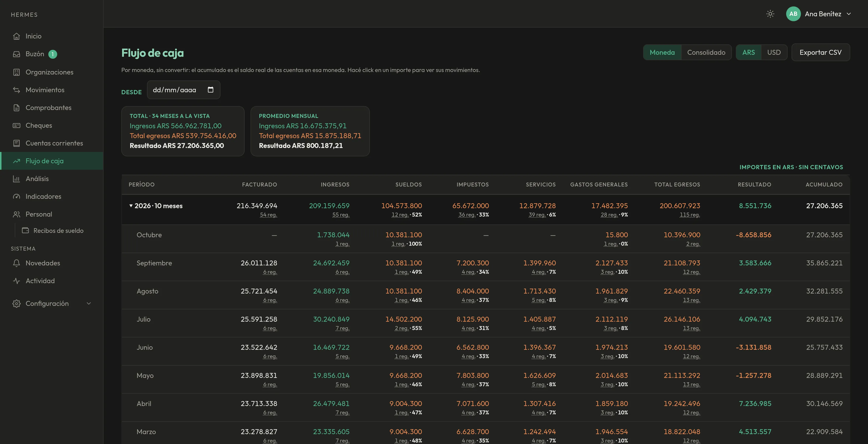
Task: Click Junio total egresos 19.601.580
Action: point(682,347)
